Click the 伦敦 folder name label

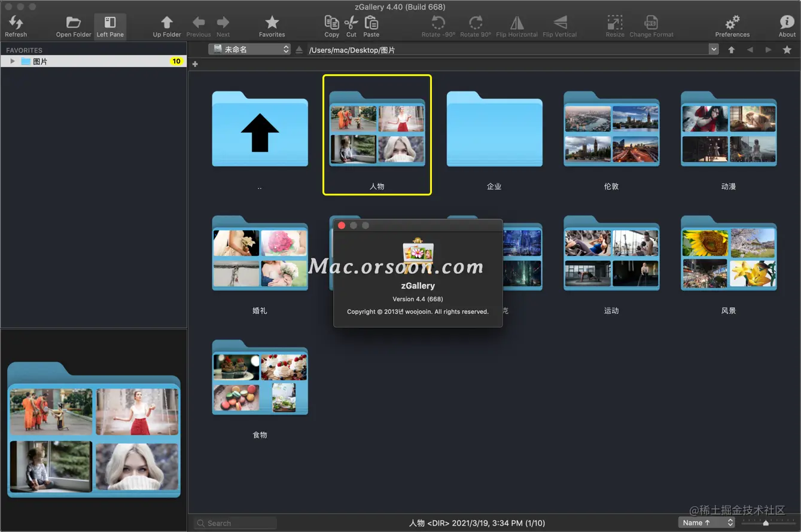[611, 186]
